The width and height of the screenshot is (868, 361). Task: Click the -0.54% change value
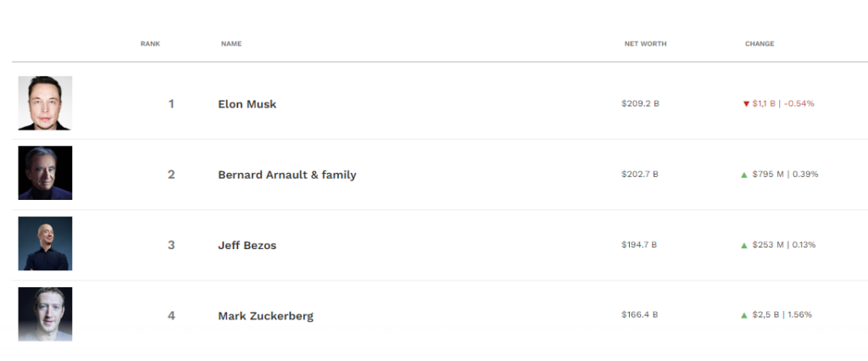click(798, 103)
